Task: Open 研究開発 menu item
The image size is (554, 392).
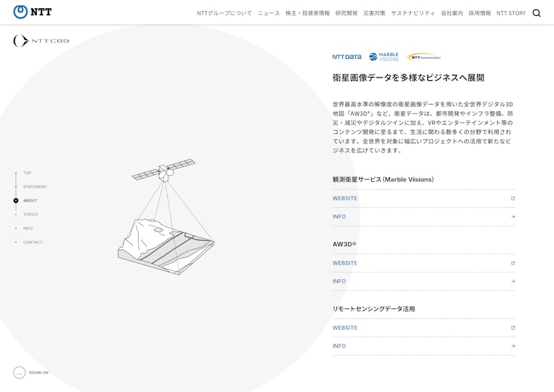Action: 346,13
